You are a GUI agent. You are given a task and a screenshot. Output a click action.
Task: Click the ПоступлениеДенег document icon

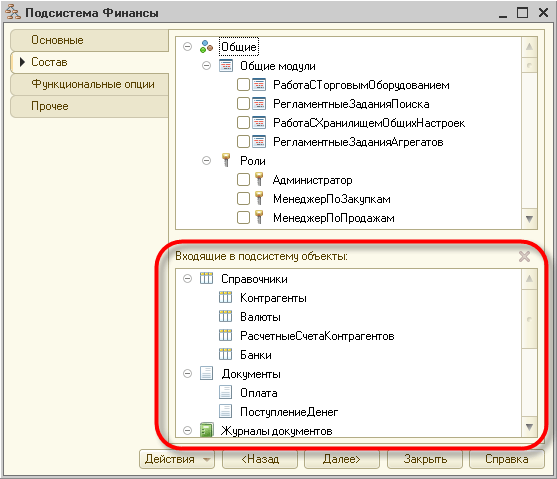point(225,411)
